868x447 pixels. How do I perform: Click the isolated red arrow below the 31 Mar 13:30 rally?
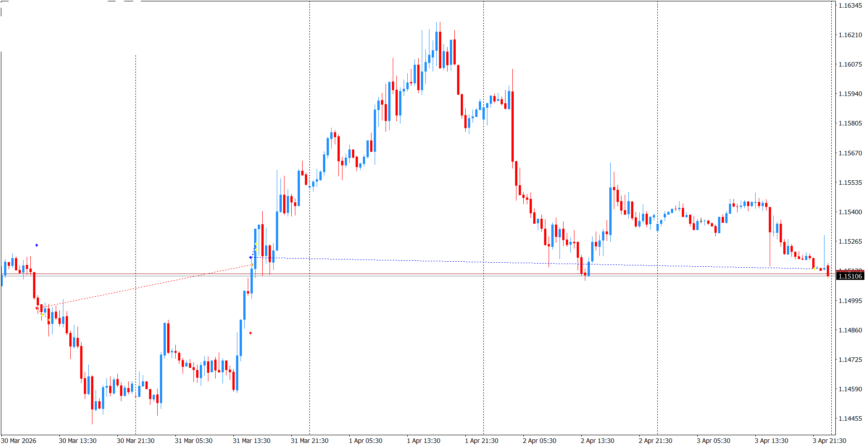[251, 333]
